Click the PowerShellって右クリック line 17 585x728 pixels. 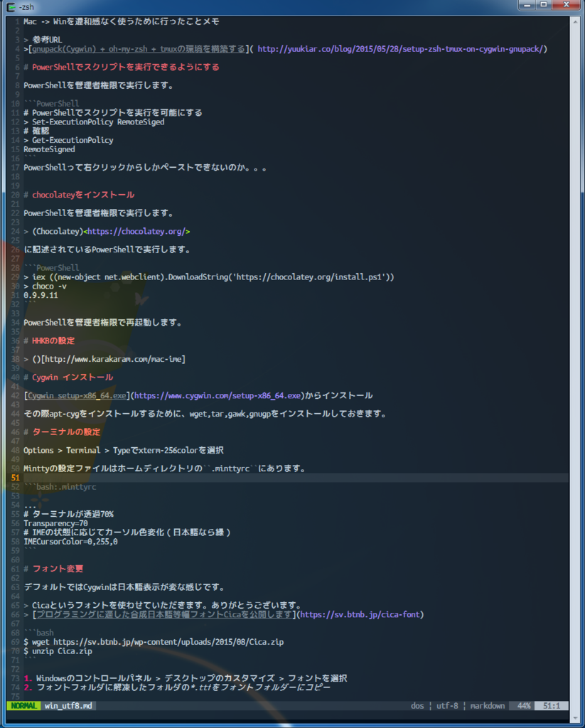[145, 167]
